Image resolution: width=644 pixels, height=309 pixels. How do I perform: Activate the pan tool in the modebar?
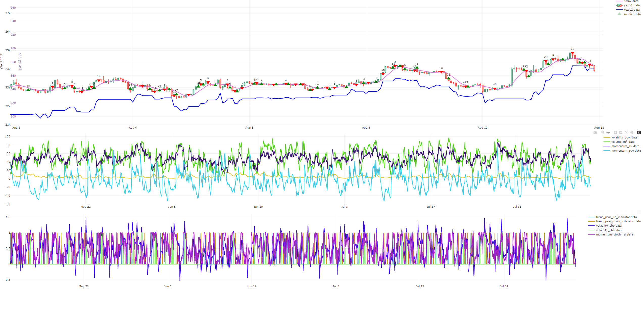click(x=608, y=132)
